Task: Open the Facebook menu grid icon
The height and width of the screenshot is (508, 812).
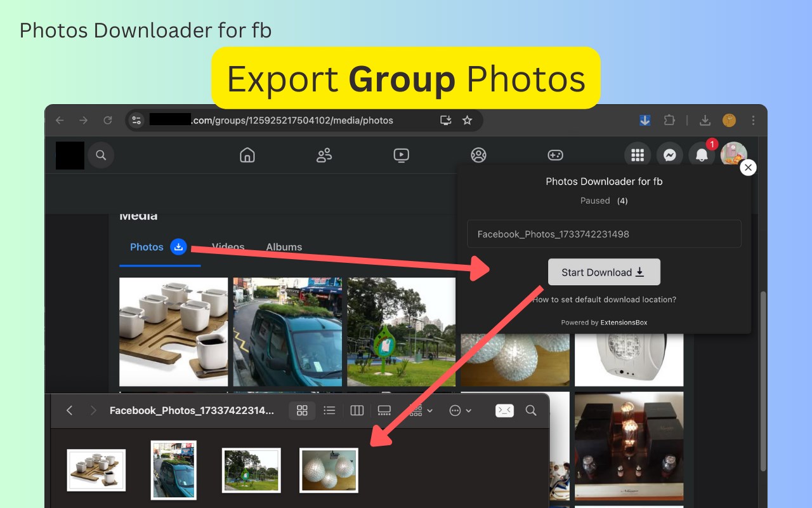Action: pos(638,155)
